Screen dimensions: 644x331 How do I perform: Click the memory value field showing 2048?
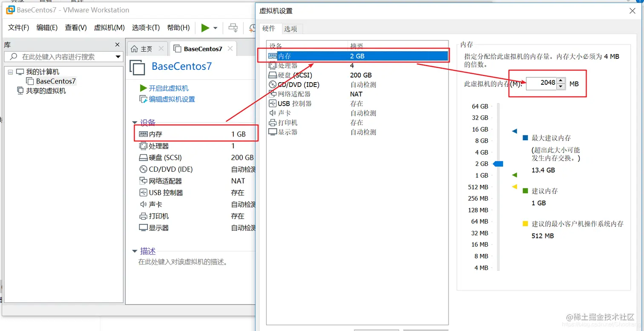click(x=541, y=83)
